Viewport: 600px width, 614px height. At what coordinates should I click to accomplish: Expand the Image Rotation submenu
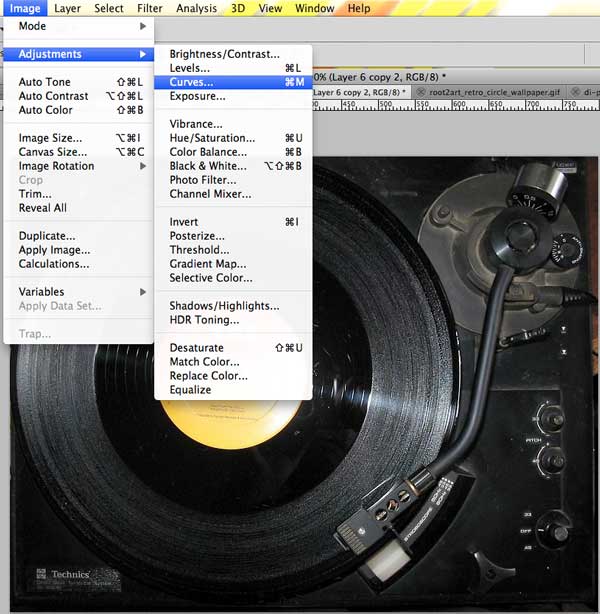click(79, 166)
